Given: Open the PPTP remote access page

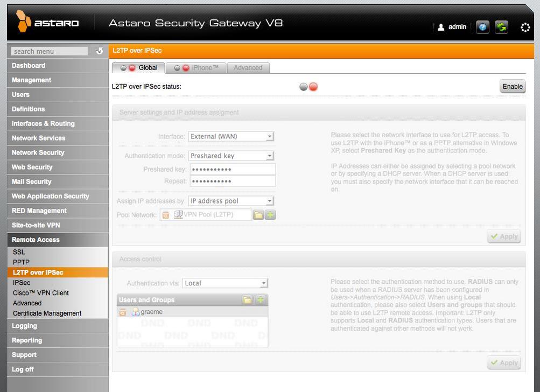Looking at the screenshot, I should (x=58, y=262).
